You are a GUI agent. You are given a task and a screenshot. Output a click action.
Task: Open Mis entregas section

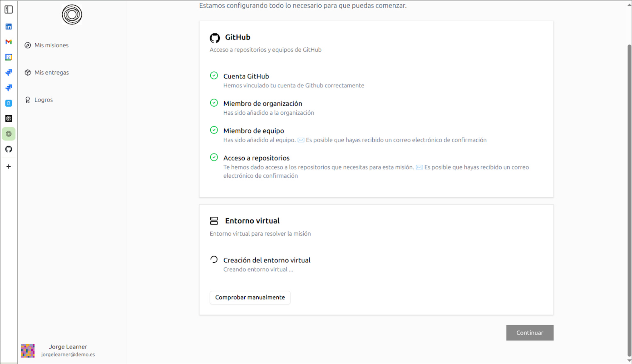[51, 73]
